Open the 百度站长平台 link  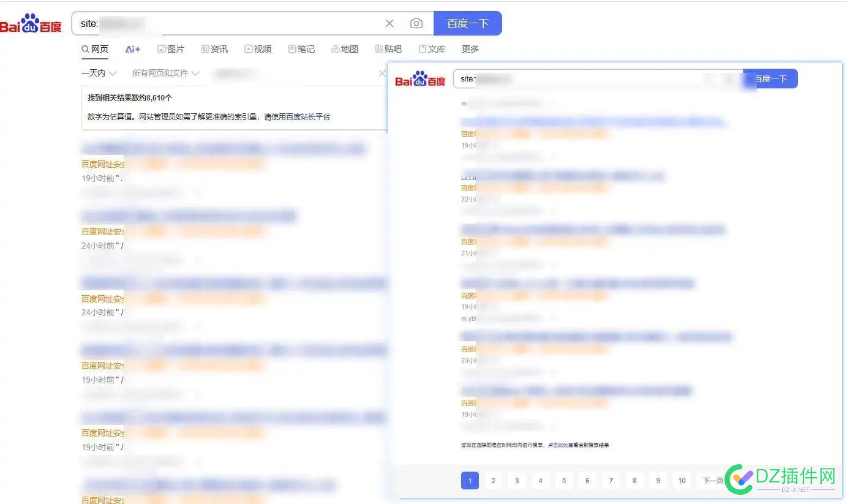pyautogui.click(x=308, y=116)
